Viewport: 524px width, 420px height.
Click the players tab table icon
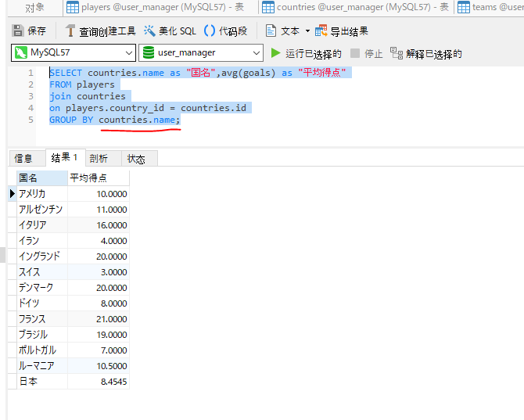[x=73, y=7]
